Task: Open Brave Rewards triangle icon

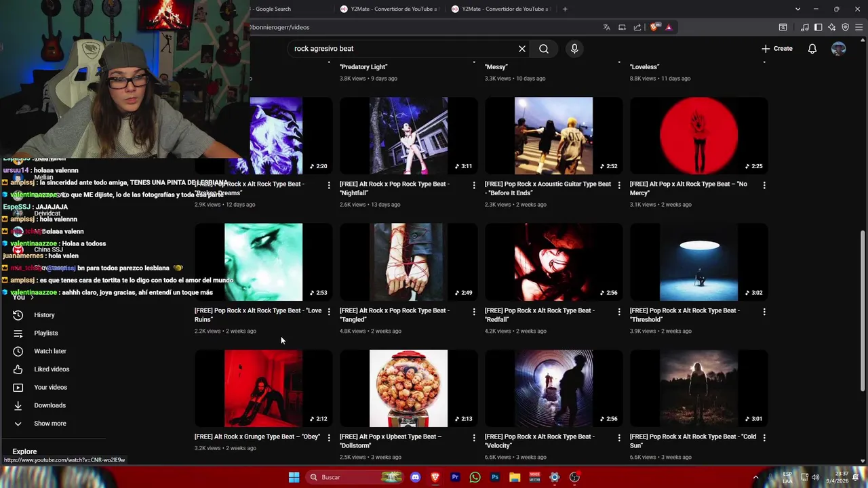Action: [x=669, y=27]
